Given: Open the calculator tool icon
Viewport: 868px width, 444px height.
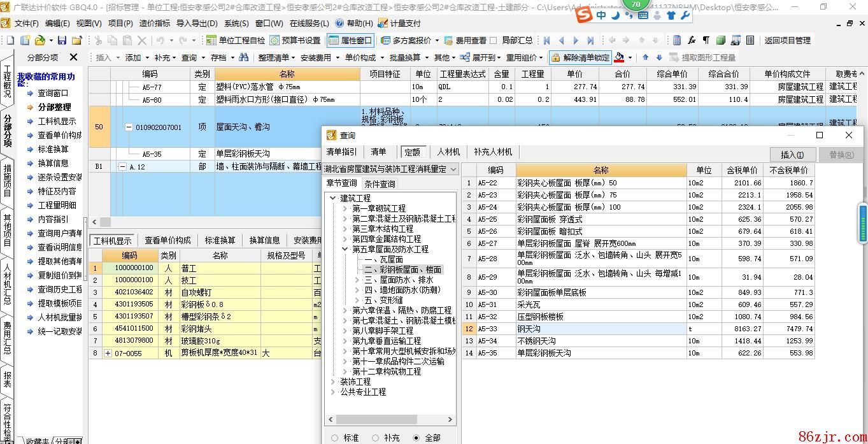Looking at the screenshot, I should (677, 40).
